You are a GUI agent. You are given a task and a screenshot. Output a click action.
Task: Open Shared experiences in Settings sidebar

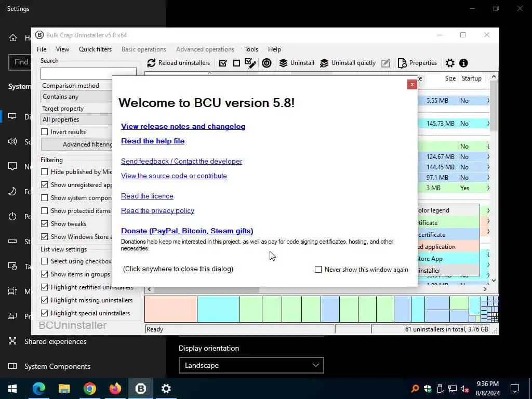point(55,341)
